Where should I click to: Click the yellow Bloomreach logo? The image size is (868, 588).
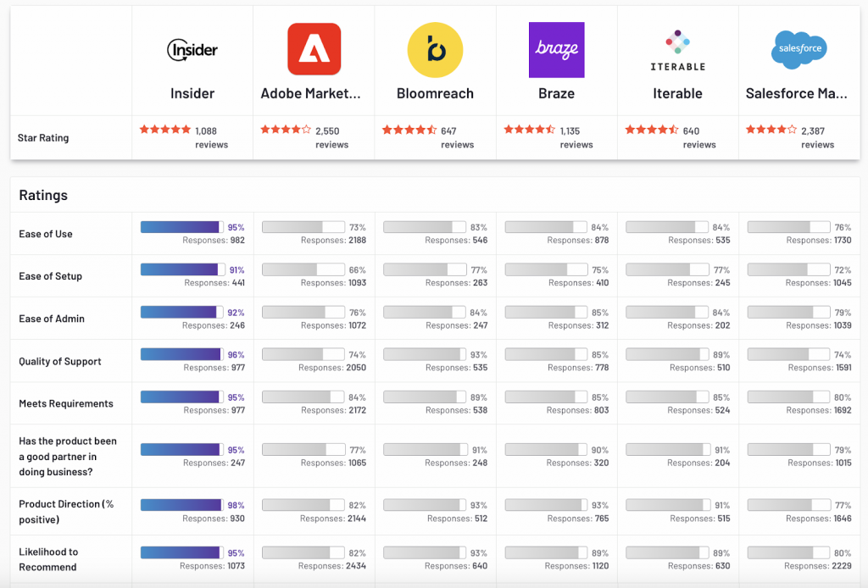pyautogui.click(x=435, y=50)
